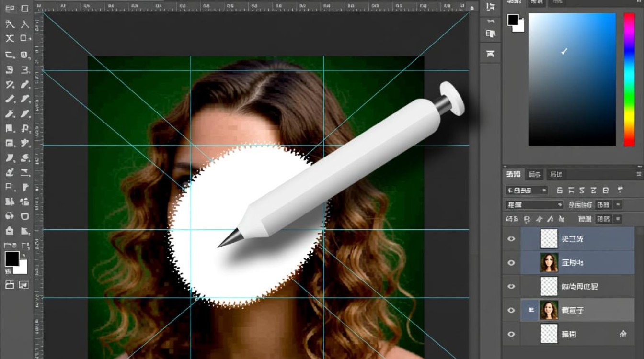
Task: Click top icon in the collapsed panel strip
Action: pyautogui.click(x=490, y=7)
